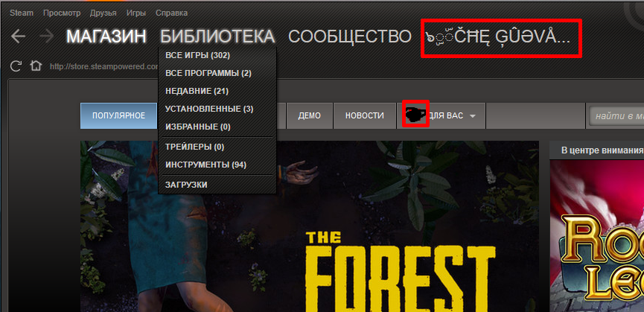644x312 pixels.
Task: Click the back navigation arrow
Action: (x=18, y=36)
